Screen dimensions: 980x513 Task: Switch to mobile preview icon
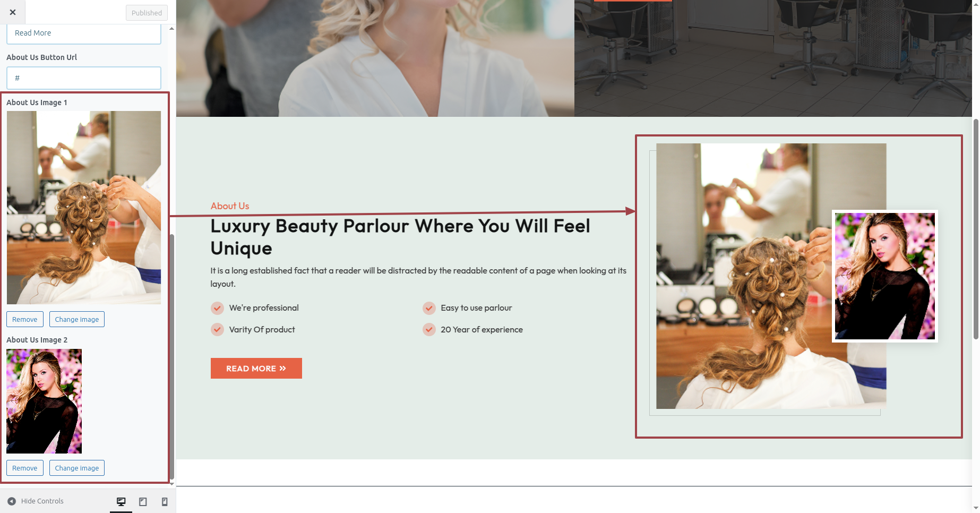(165, 501)
